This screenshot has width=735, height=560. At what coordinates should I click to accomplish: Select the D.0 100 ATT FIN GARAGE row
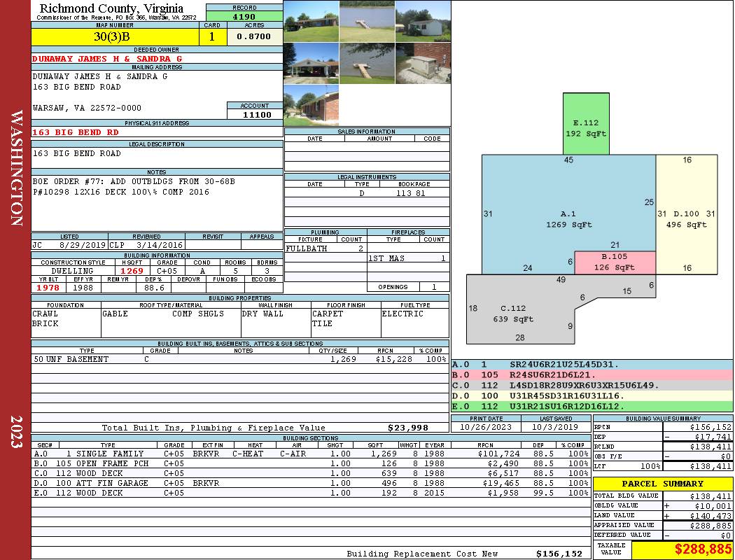pos(311,483)
